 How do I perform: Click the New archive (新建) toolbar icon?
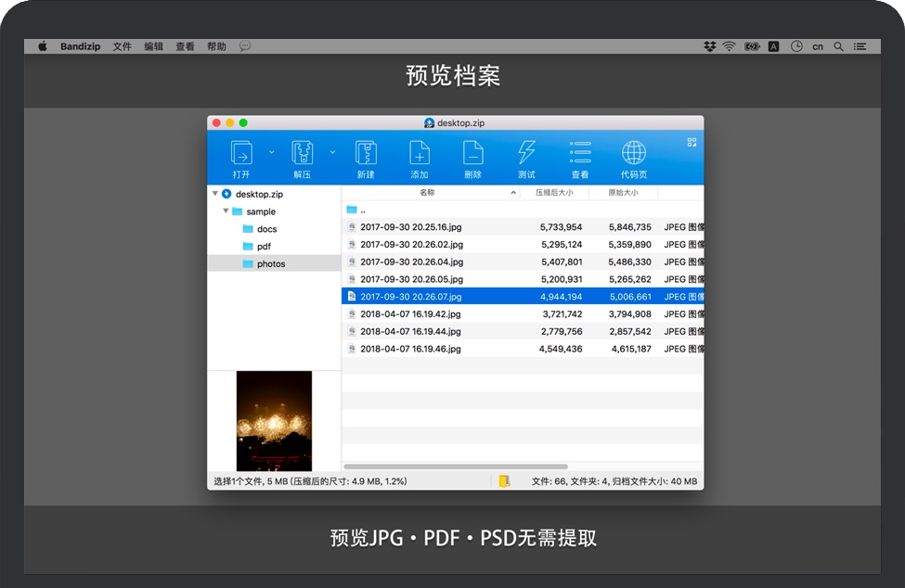pyautogui.click(x=366, y=153)
